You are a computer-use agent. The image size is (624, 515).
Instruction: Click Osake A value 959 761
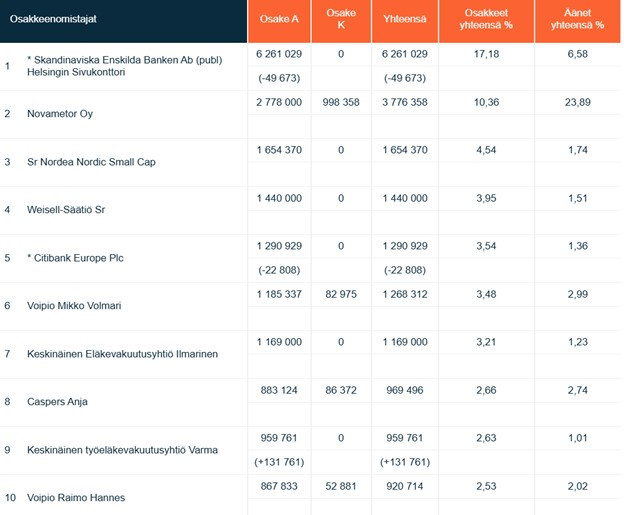(279, 438)
